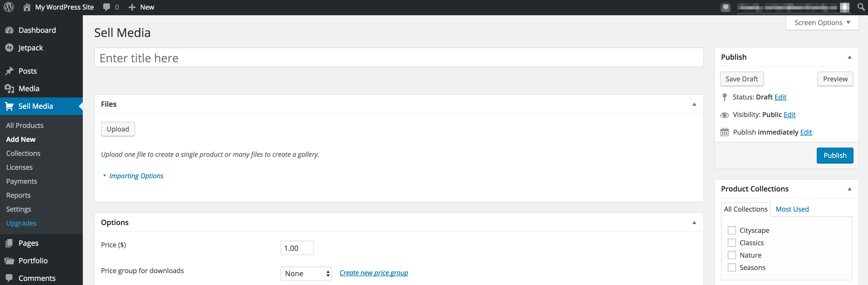Open the admin bar search magnifier
The width and height of the screenshot is (868, 285).
[x=861, y=7]
